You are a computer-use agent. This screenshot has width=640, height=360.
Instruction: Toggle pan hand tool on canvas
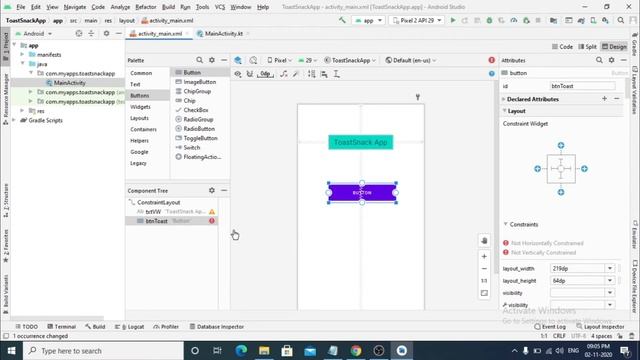(484, 241)
